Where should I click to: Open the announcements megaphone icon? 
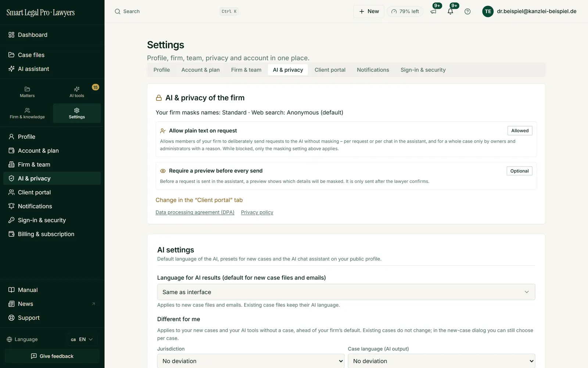(x=434, y=11)
